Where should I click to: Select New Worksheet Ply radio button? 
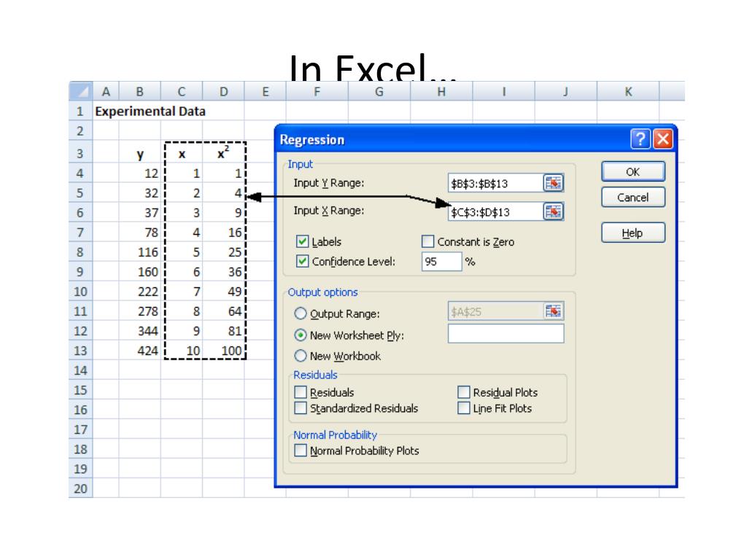pyautogui.click(x=300, y=335)
